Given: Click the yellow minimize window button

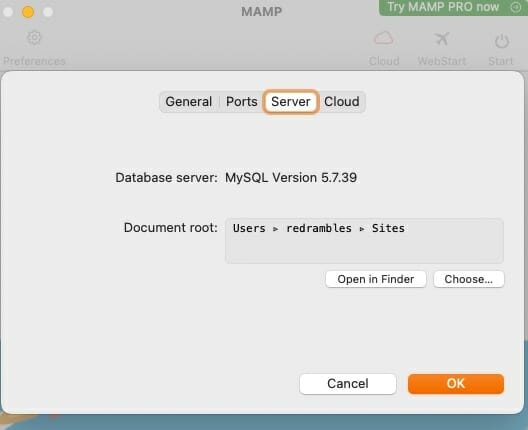Looking at the screenshot, I should click(x=28, y=12).
